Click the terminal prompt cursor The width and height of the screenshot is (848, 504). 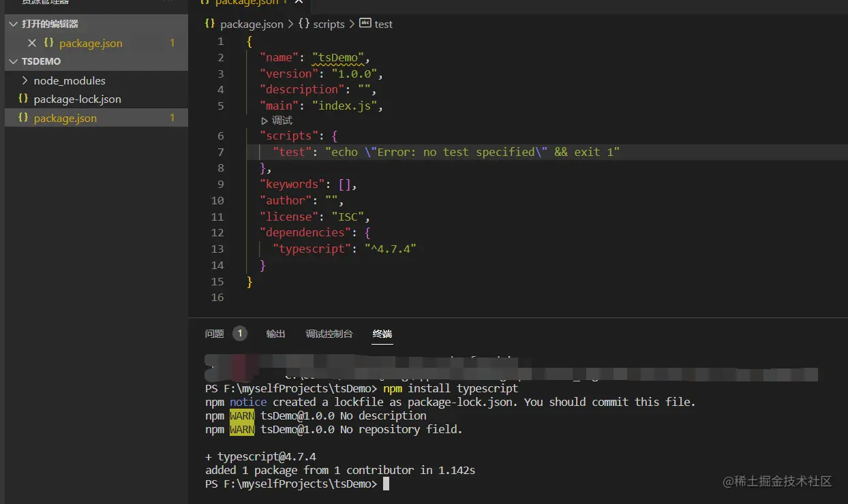386,484
